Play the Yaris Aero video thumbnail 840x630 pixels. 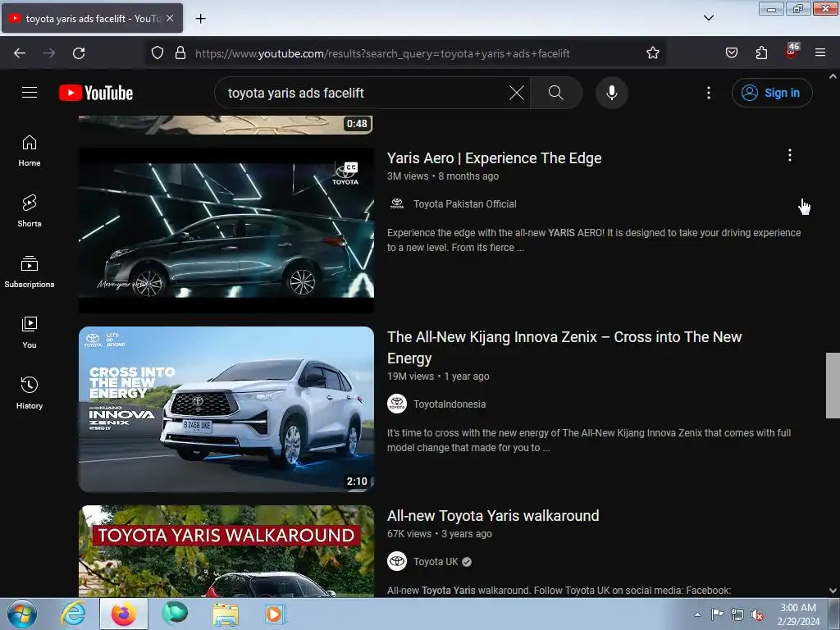(x=226, y=231)
